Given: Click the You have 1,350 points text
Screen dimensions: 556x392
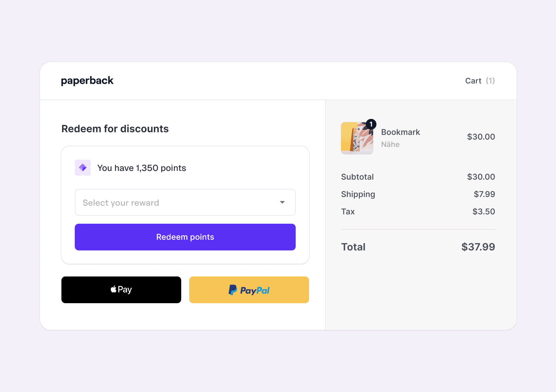Looking at the screenshot, I should [x=142, y=168].
